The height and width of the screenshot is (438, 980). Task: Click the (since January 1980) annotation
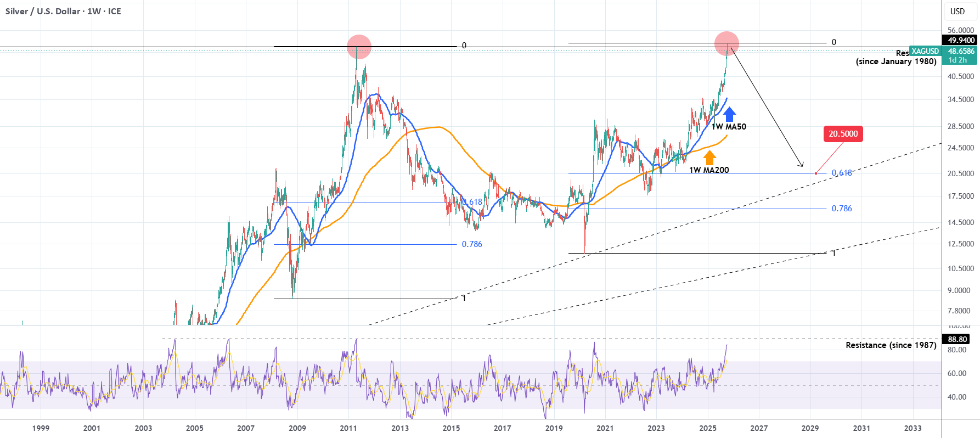pos(896,61)
